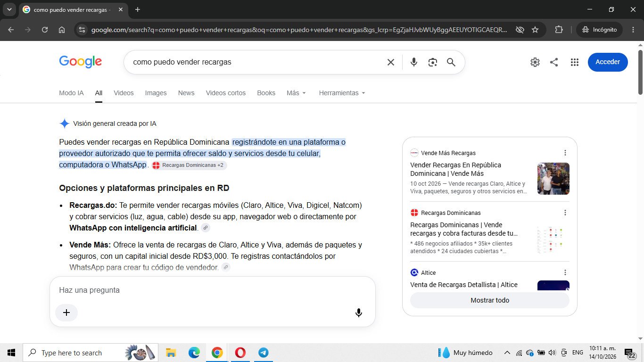Image resolution: width=644 pixels, height=362 pixels.
Task: Open new tab with plus button
Action: click(x=137, y=9)
